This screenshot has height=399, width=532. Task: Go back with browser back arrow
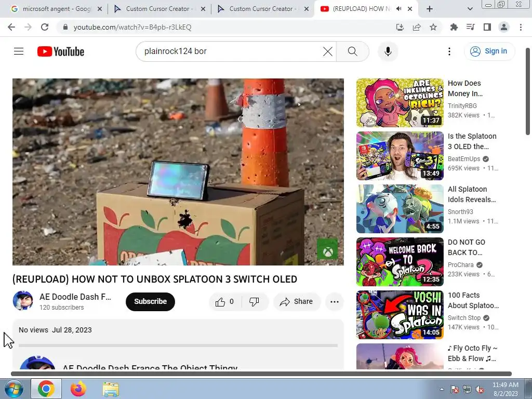[11, 27]
